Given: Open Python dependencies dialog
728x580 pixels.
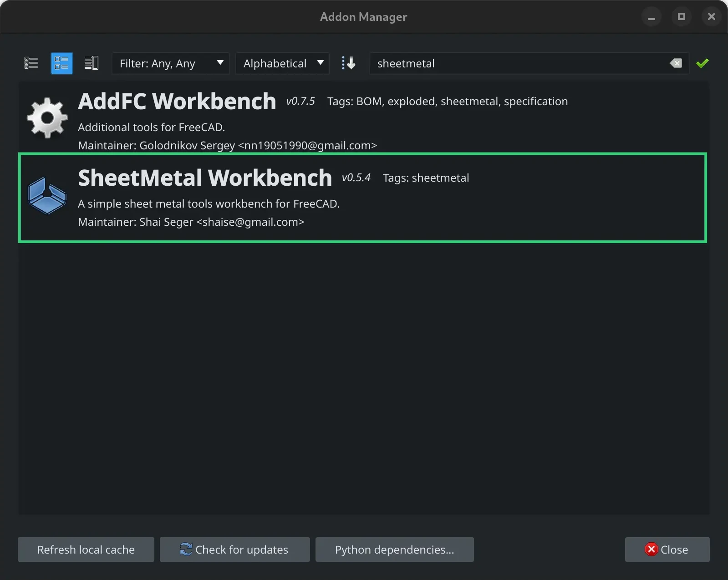Looking at the screenshot, I should [394, 549].
